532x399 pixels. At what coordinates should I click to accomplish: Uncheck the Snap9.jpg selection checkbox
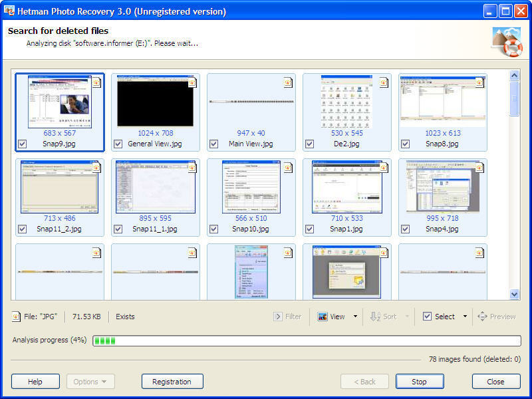click(x=22, y=143)
